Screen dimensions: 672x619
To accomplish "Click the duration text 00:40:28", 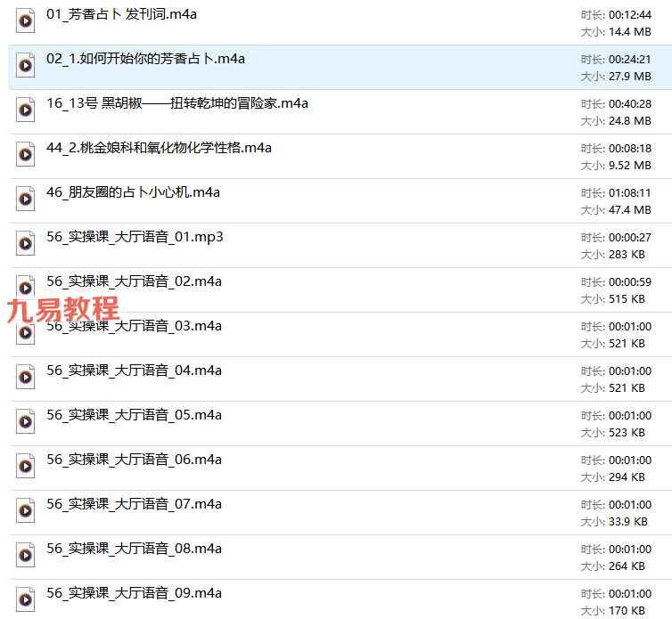I will click(630, 104).
